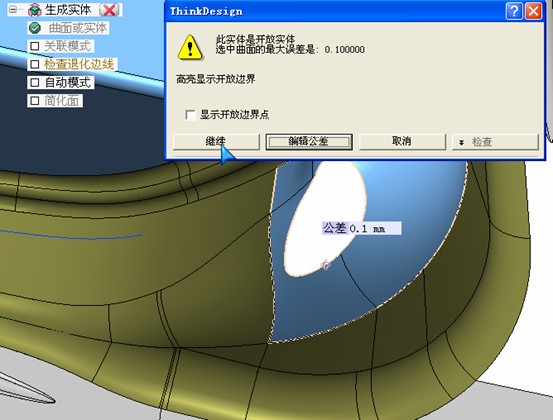Click 取消 to dismiss the dialog

(x=402, y=141)
